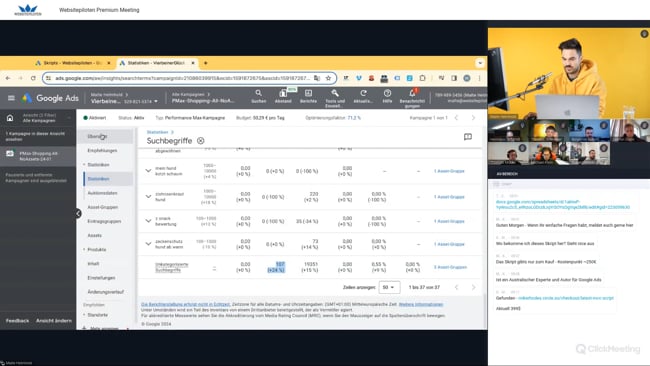Open Auktionsdaten in the side menu
The height and width of the screenshot is (366, 650).
point(102,193)
